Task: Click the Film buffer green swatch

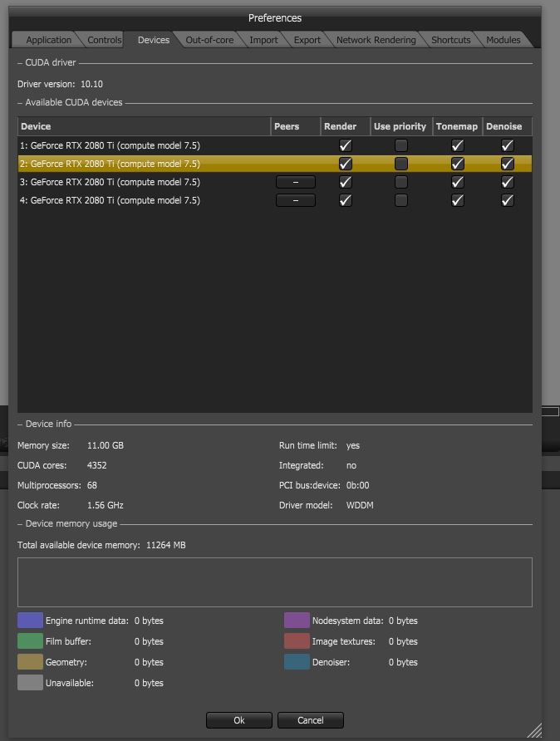Action: coord(30,641)
